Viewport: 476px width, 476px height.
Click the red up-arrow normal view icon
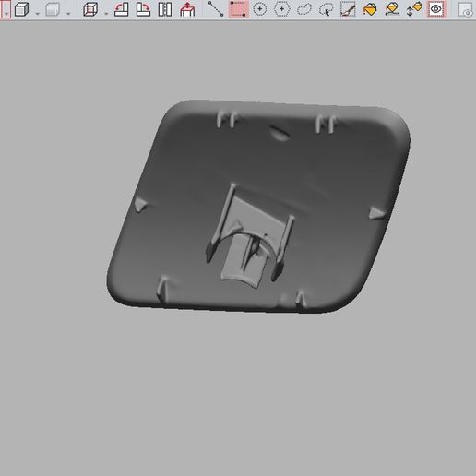click(187, 9)
